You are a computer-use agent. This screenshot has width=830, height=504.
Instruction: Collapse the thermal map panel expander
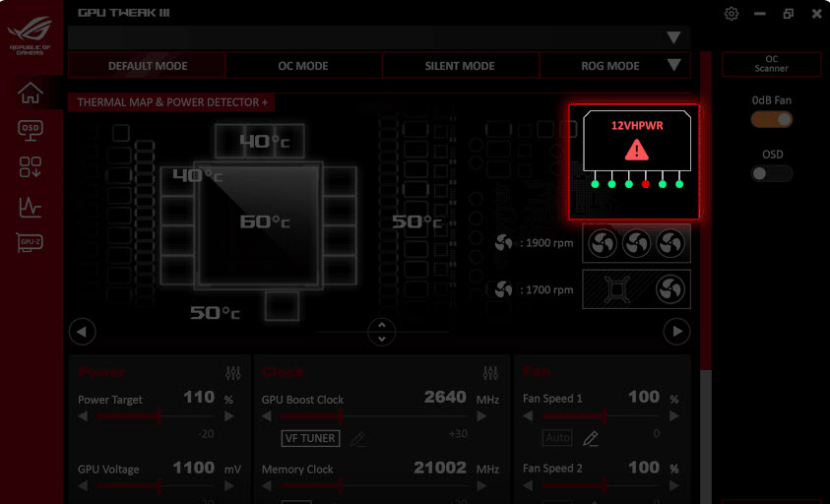382,332
